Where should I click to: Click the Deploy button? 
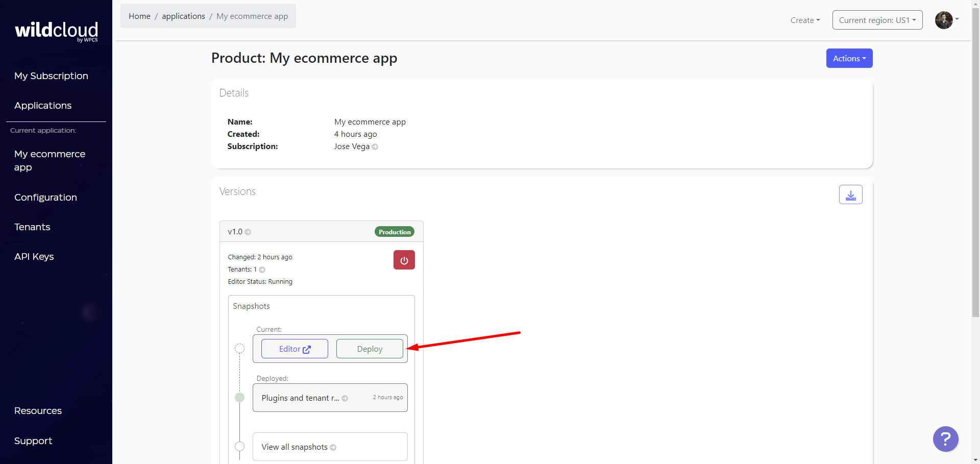[370, 349]
